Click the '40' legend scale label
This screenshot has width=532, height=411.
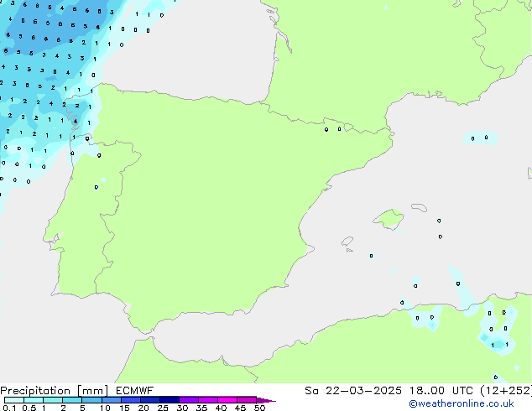(x=221, y=408)
